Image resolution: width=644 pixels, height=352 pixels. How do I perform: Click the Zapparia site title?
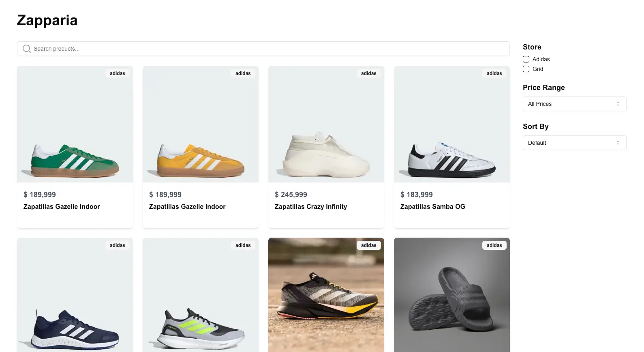pyautogui.click(x=47, y=20)
